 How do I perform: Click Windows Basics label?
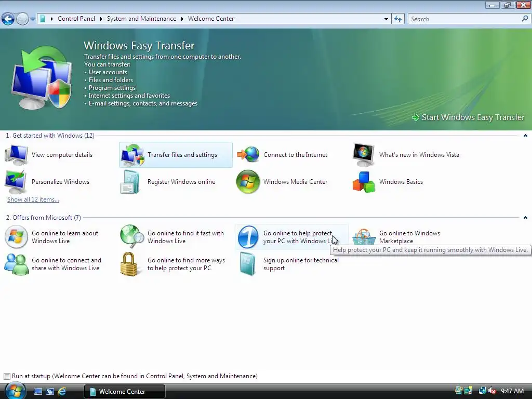(x=401, y=182)
